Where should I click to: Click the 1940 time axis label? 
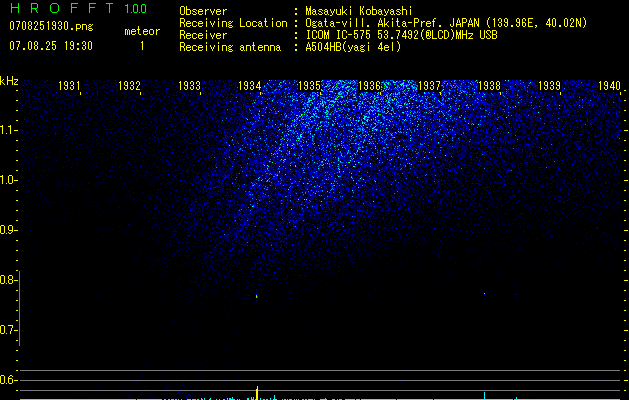click(609, 85)
